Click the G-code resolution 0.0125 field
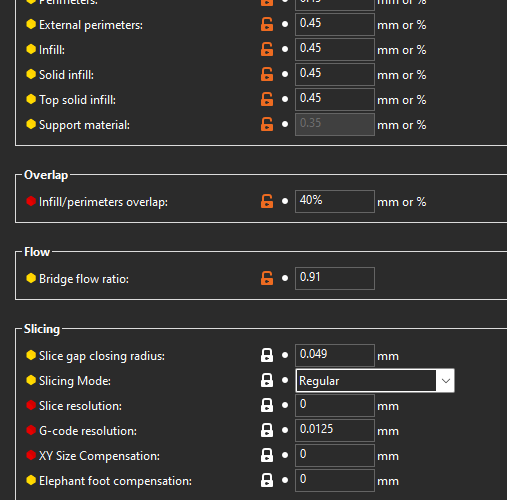 point(335,431)
